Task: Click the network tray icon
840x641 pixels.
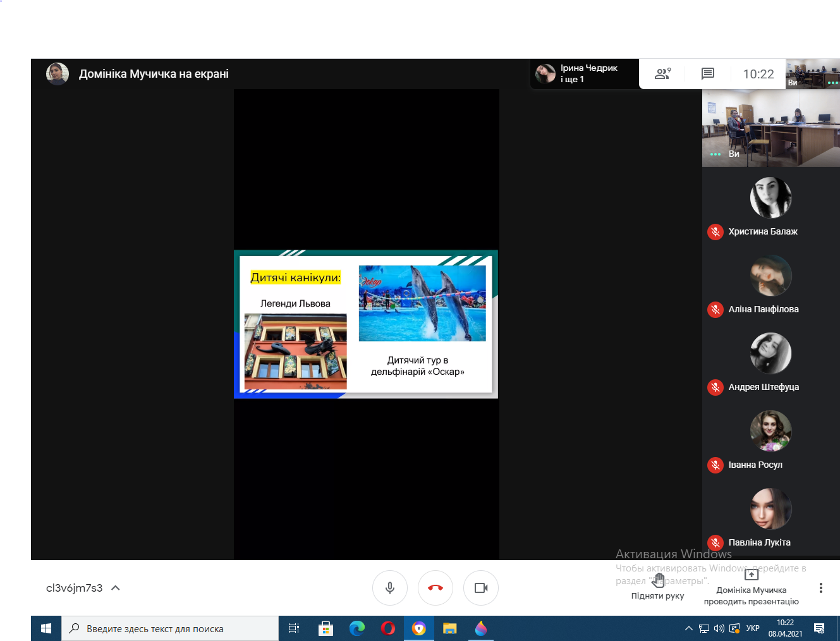Action: (704, 628)
